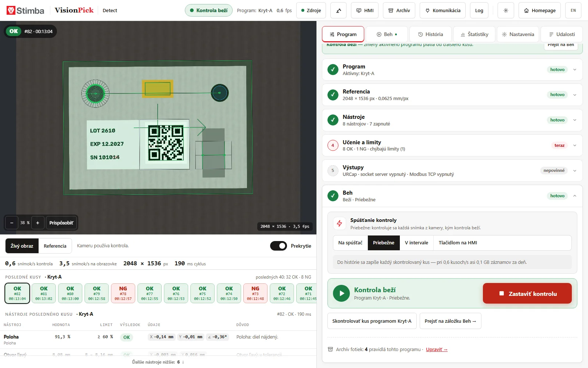Screen dimensions: 588x368
Task: Switch view to Referencia image
Action: [x=55, y=246]
